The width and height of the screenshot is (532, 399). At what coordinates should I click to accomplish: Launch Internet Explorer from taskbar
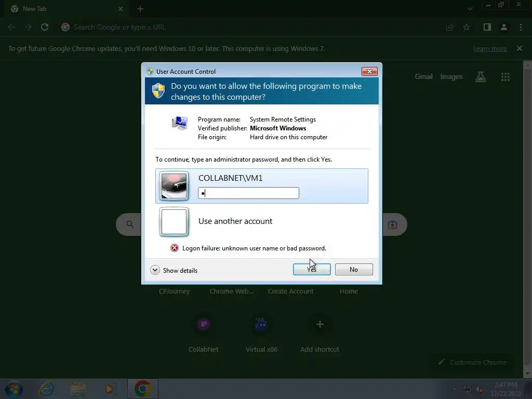coord(46,389)
